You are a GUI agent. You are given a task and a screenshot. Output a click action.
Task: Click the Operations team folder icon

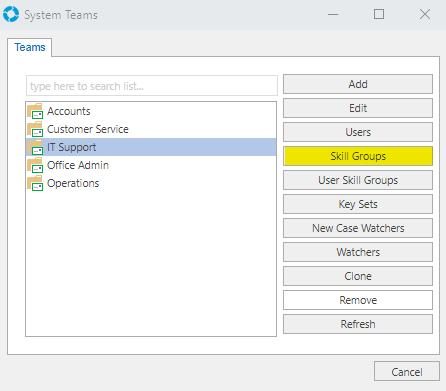tap(35, 183)
